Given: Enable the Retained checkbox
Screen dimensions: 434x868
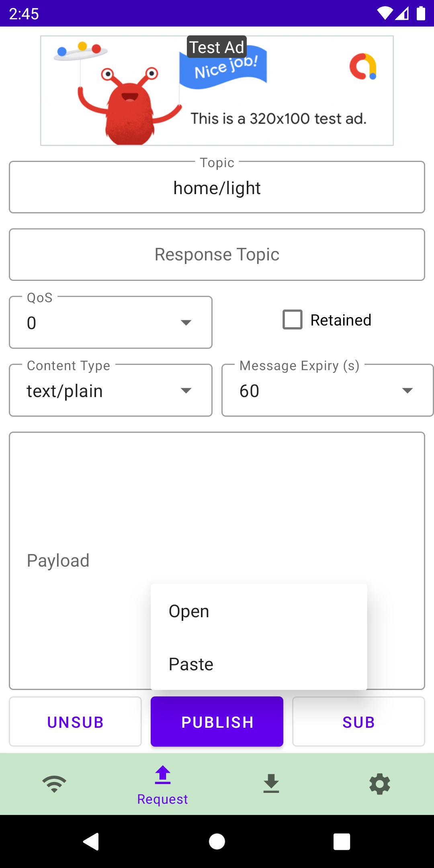Looking at the screenshot, I should [293, 319].
